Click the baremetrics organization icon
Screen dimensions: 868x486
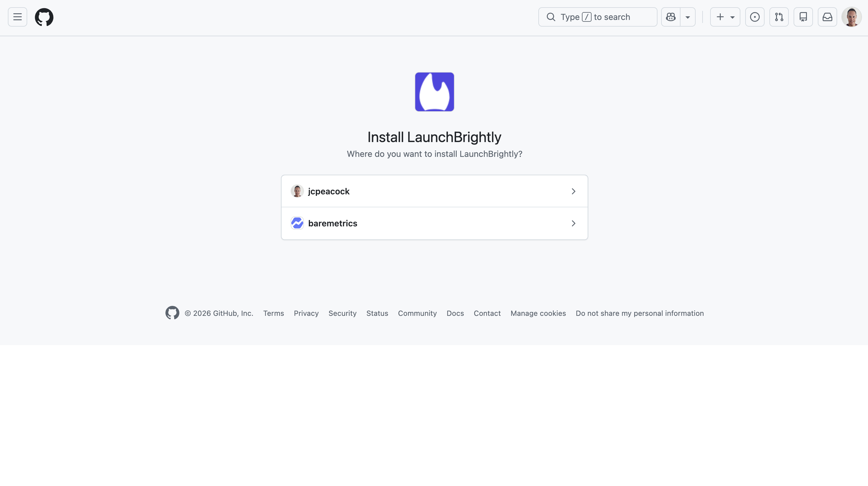coord(297,223)
